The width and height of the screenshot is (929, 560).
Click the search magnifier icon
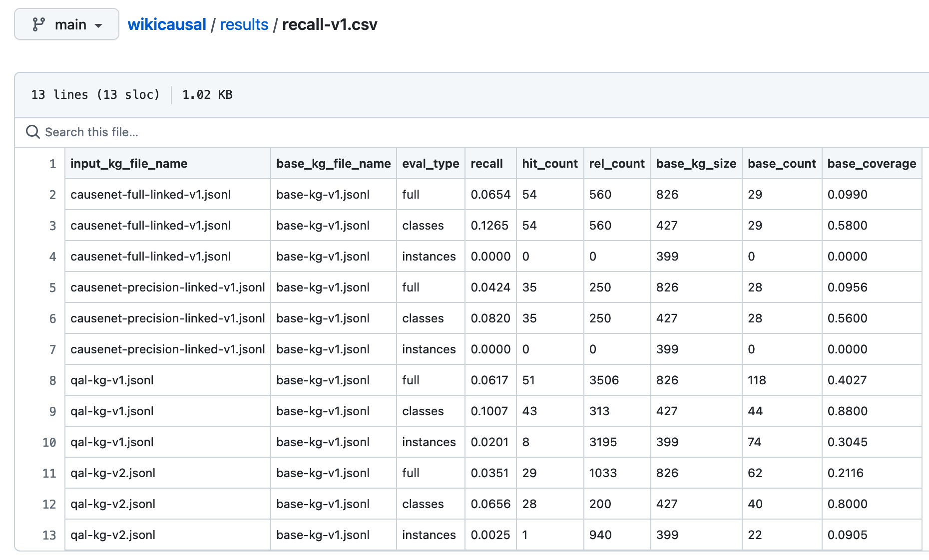click(x=33, y=132)
